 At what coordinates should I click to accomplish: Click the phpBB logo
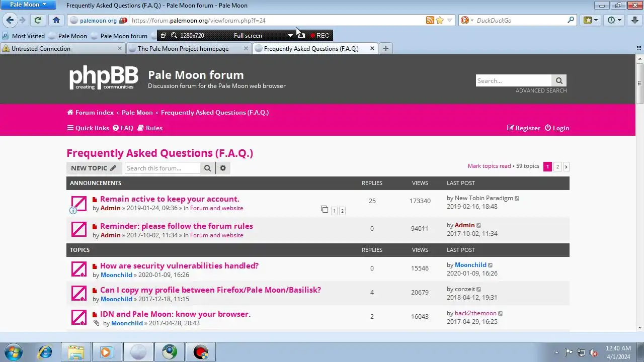coord(103,78)
